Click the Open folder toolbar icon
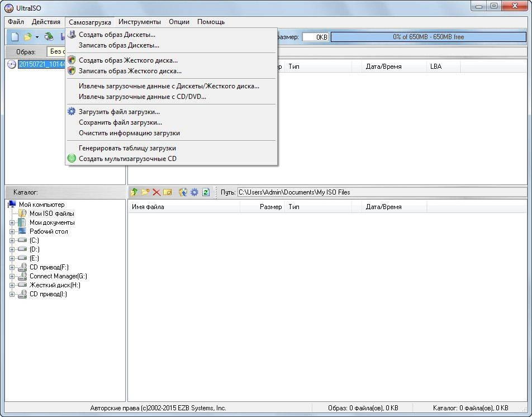Screen dimensions: 532x417 [x=27, y=37]
